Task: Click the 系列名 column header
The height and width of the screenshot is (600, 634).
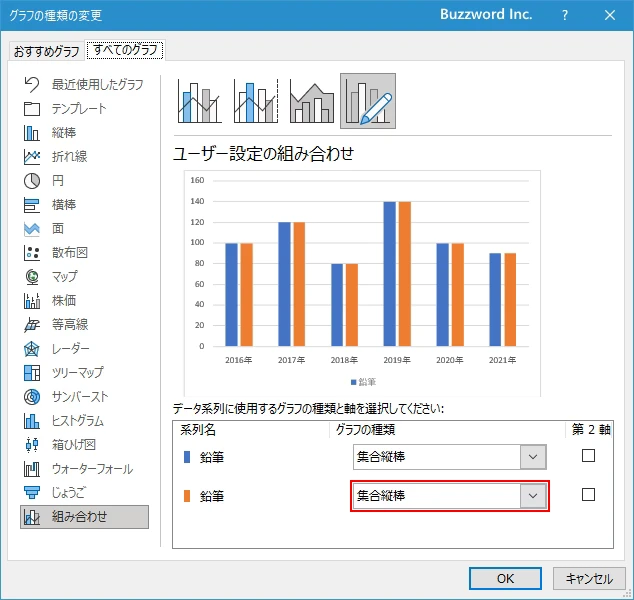Action: (x=198, y=429)
